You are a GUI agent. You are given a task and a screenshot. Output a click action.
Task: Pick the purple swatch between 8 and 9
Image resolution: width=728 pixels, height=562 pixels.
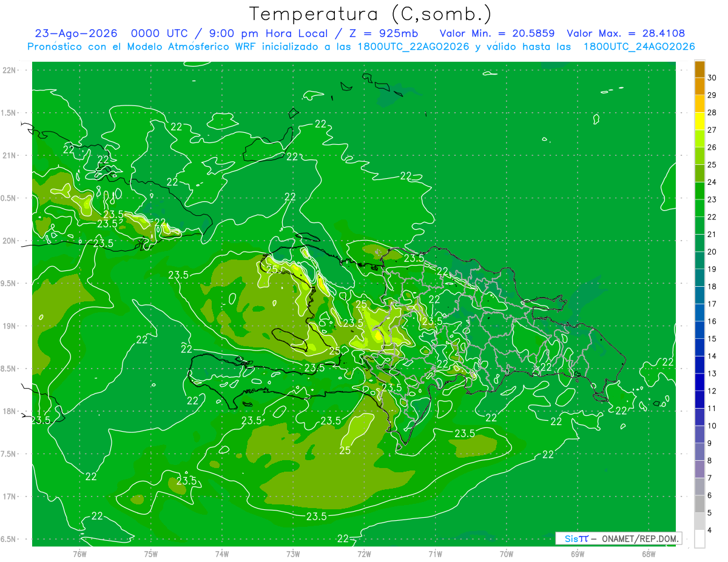pyautogui.click(x=699, y=452)
